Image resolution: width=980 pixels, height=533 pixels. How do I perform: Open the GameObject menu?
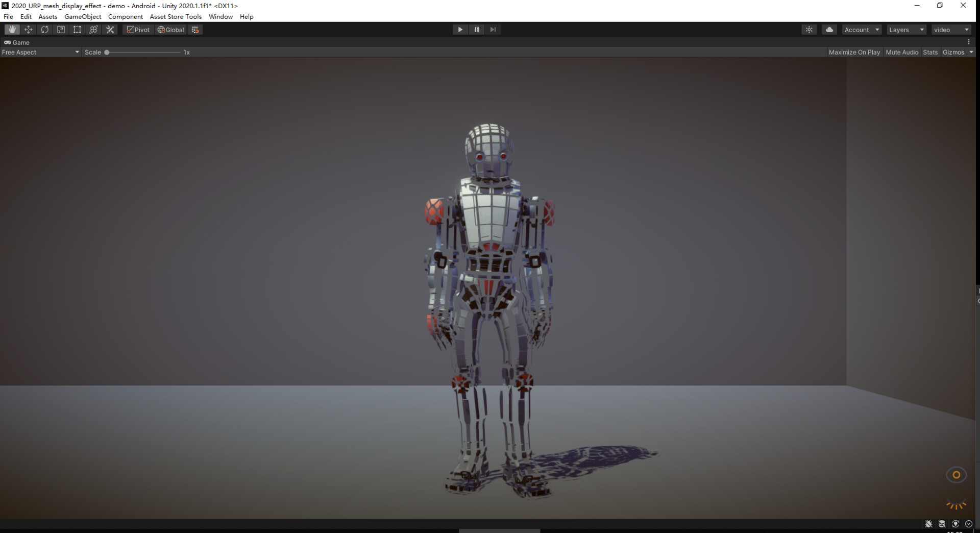[x=83, y=16]
